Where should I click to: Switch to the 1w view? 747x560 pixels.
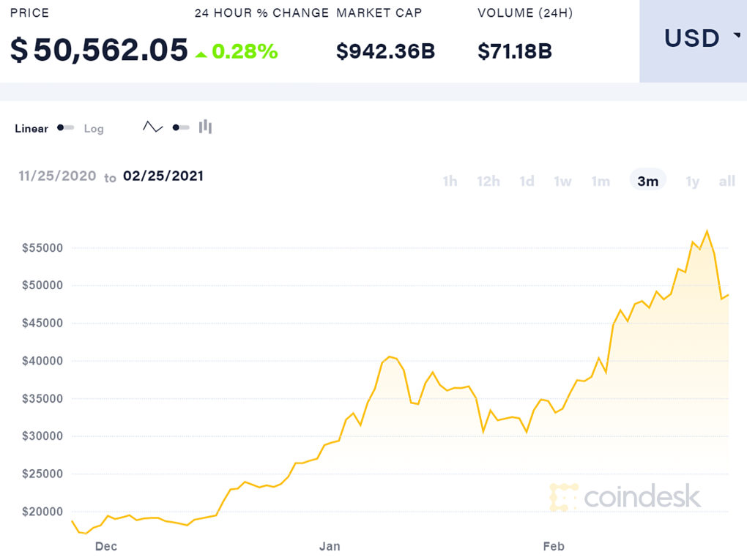(x=562, y=180)
